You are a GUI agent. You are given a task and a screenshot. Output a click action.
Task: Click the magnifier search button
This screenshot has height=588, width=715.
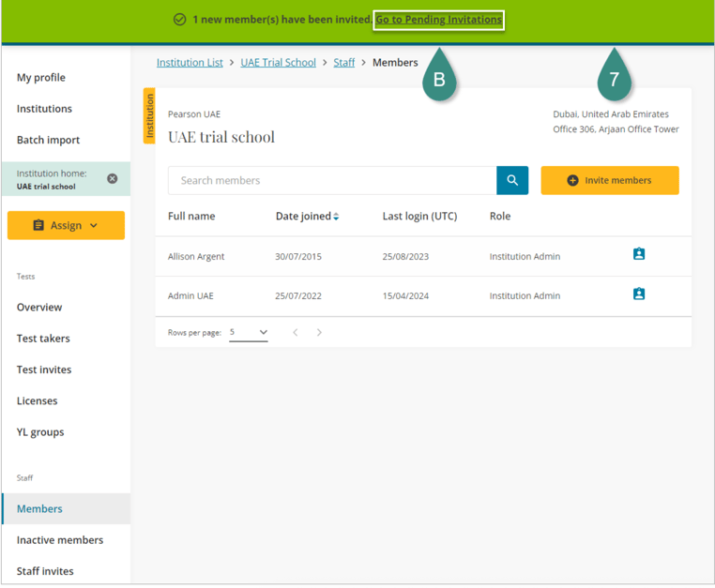(x=512, y=180)
